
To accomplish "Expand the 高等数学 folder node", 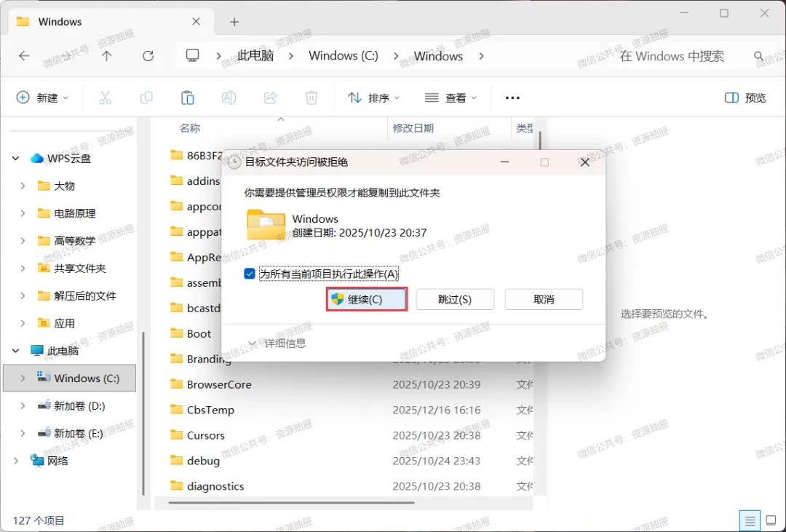I will 23,241.
